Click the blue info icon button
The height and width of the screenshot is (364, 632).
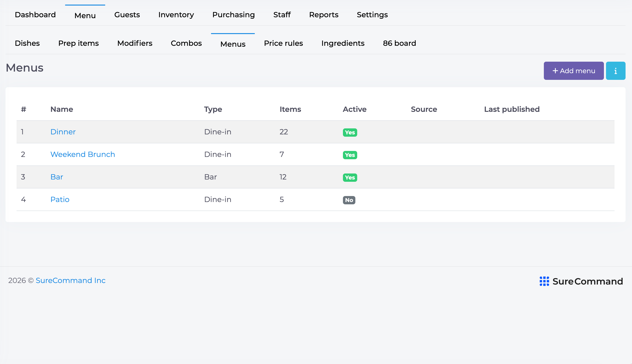click(615, 71)
